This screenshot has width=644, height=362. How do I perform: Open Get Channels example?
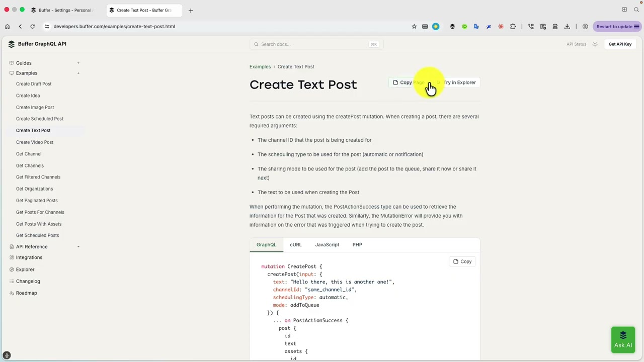point(30,165)
